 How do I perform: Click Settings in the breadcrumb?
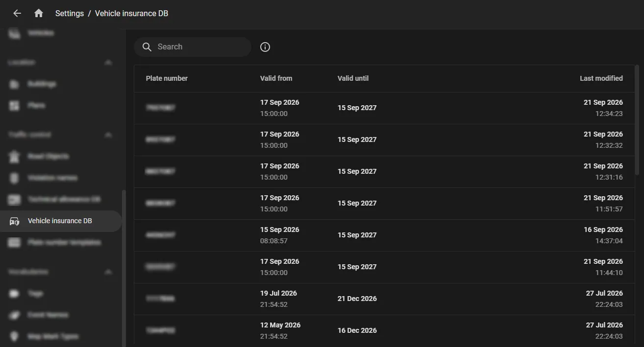(x=70, y=14)
